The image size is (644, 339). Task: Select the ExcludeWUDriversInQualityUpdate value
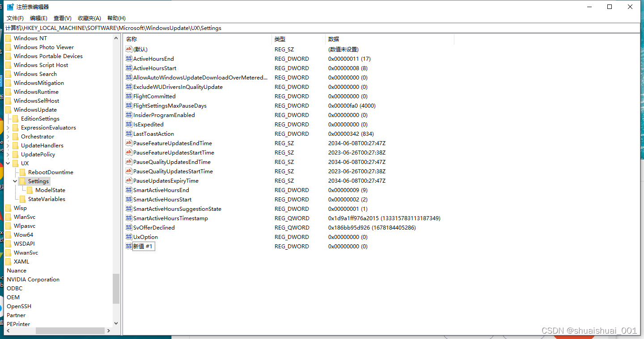coord(178,87)
